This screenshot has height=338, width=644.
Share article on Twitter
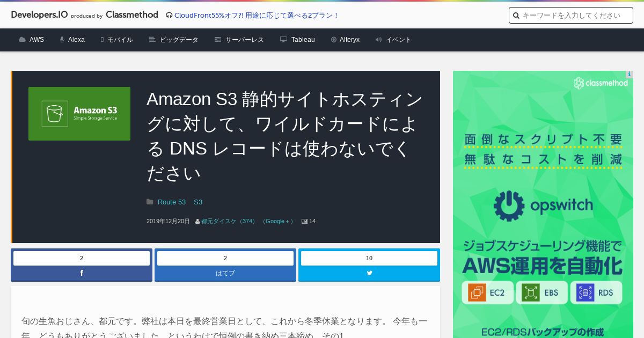click(369, 273)
